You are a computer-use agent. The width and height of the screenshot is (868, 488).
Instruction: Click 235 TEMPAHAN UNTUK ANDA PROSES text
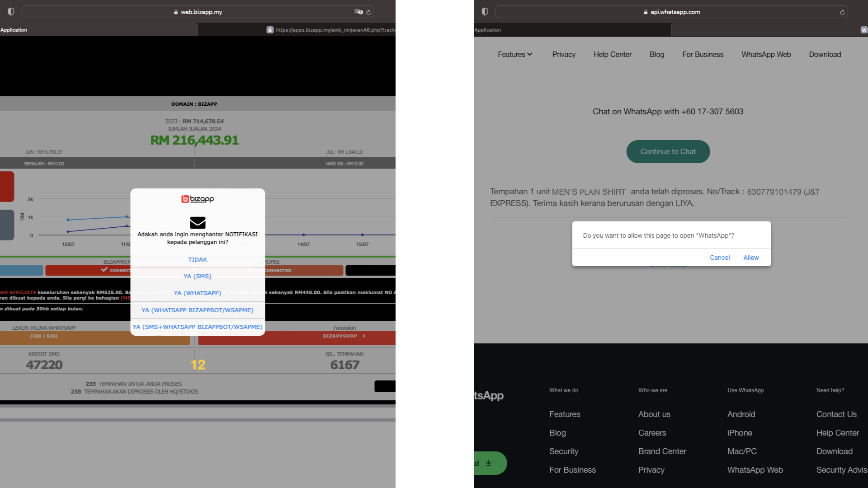pyautogui.click(x=134, y=384)
